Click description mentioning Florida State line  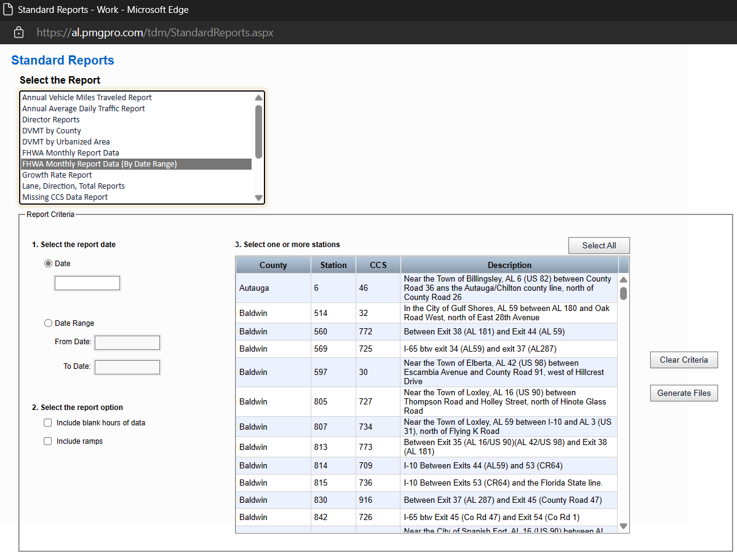coord(503,483)
